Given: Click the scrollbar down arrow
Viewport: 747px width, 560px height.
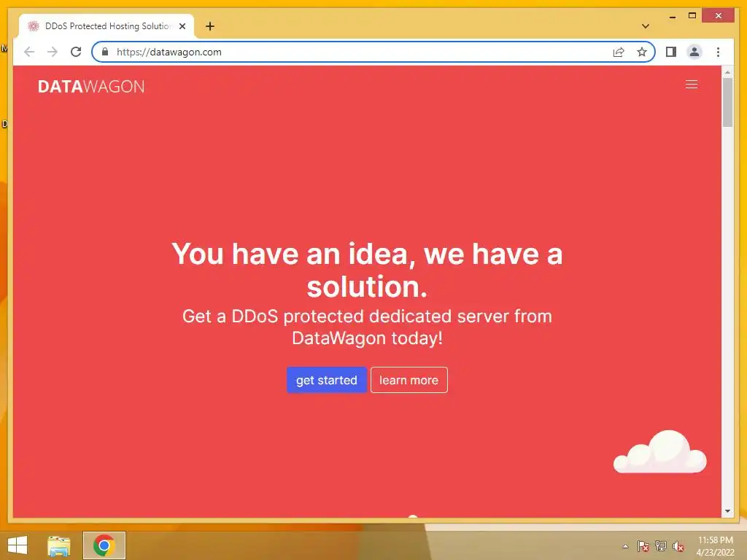Looking at the screenshot, I should [727, 511].
